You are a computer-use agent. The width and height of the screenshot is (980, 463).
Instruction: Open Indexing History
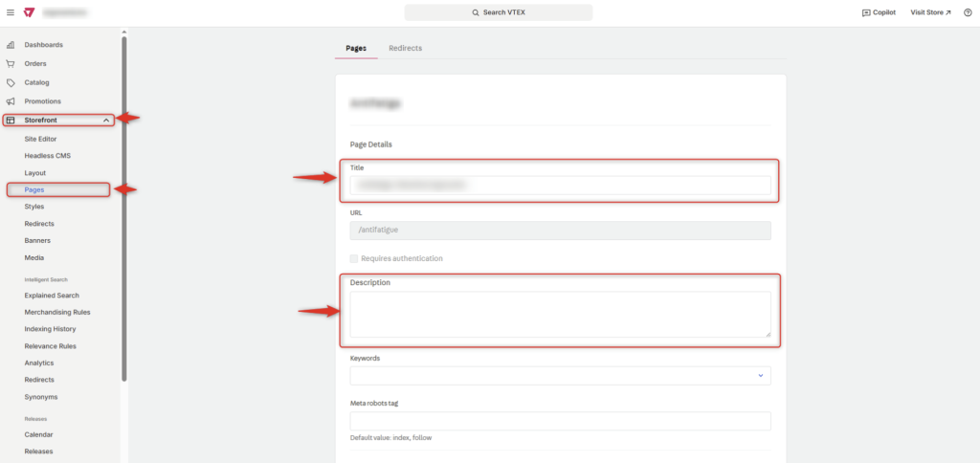point(50,329)
